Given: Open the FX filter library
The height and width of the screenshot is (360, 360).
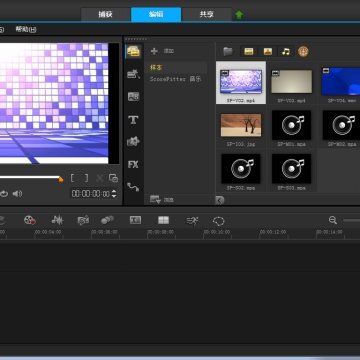Looking at the screenshot, I should click(133, 164).
